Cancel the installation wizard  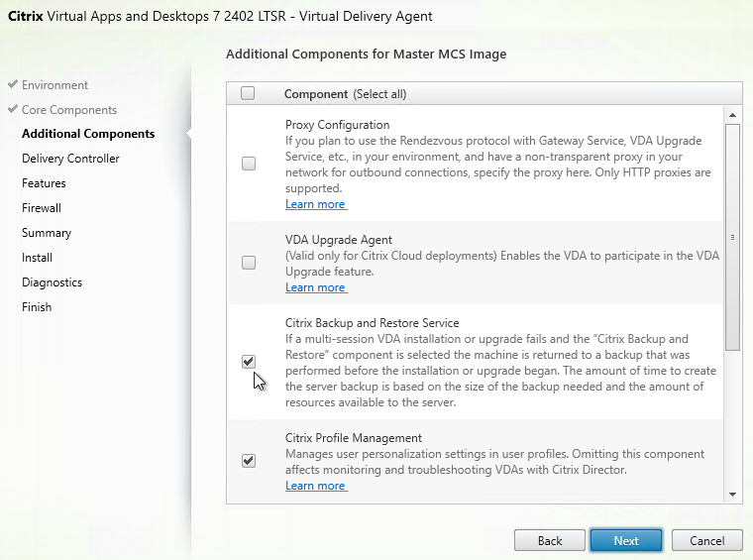pos(706,540)
